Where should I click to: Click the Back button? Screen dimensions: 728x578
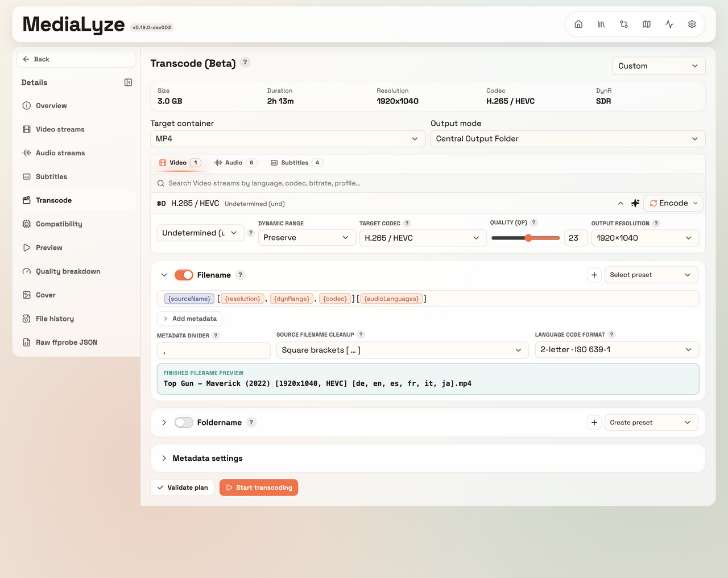coord(76,59)
